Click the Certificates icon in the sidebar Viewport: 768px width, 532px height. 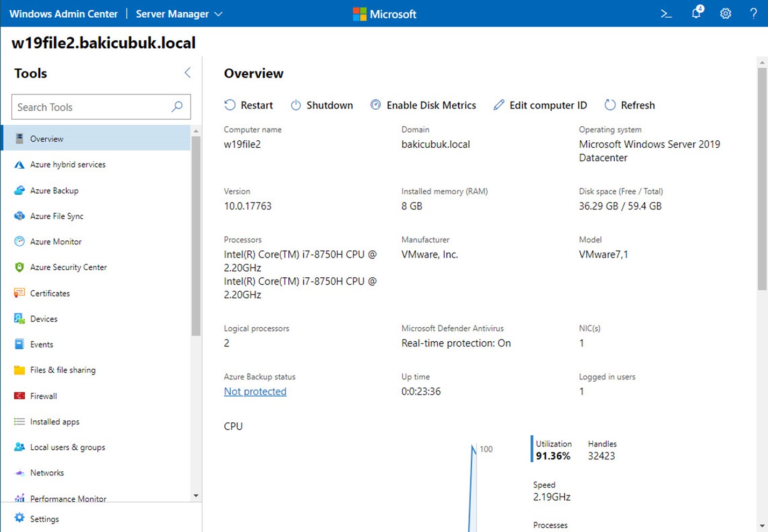pos(19,293)
